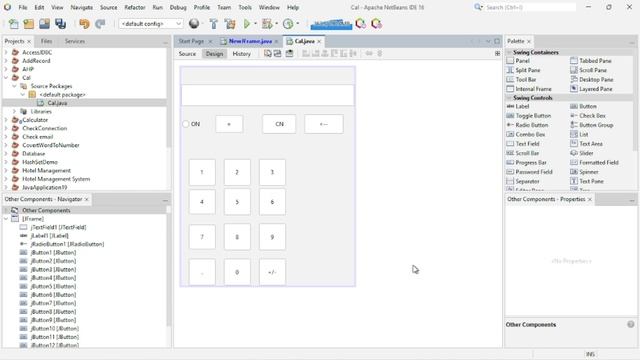Viewport: 640px width, 360px height.
Task: Click the globe browser icon in toolbar
Action: (x=194, y=24)
